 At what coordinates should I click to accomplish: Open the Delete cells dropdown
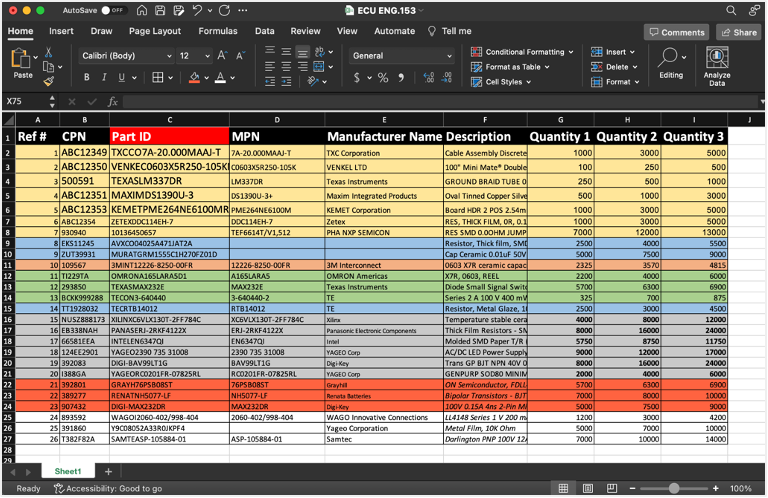[x=614, y=67]
